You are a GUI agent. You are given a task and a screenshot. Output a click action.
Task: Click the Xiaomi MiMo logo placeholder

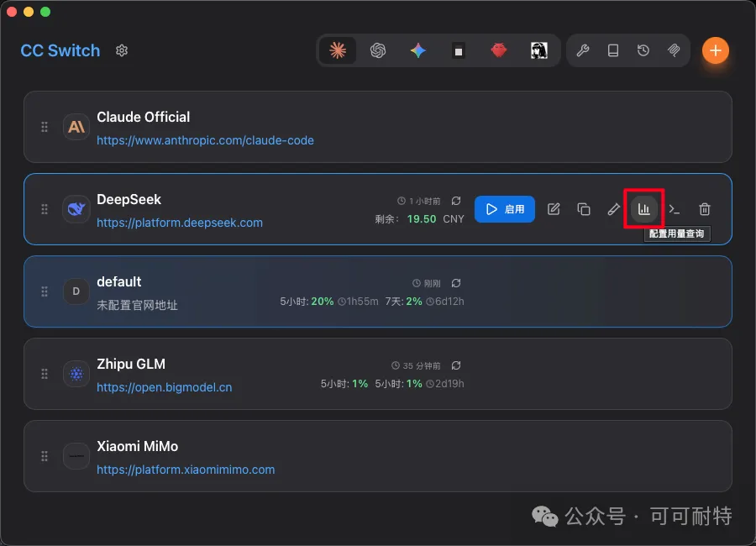tap(76, 456)
